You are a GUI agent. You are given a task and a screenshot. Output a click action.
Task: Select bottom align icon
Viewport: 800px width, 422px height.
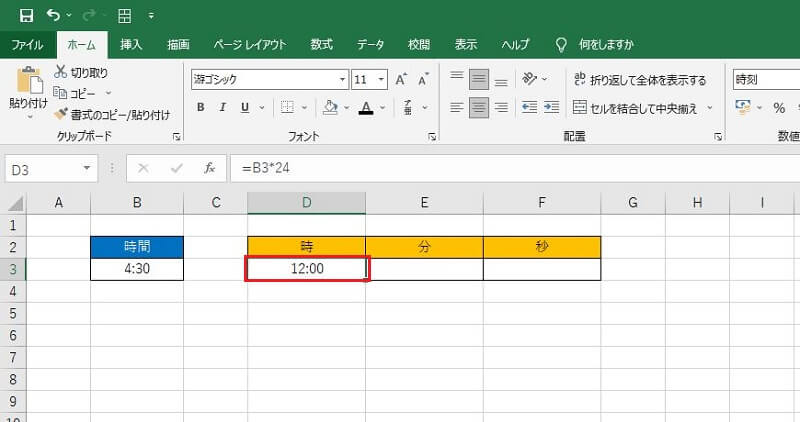(x=501, y=81)
